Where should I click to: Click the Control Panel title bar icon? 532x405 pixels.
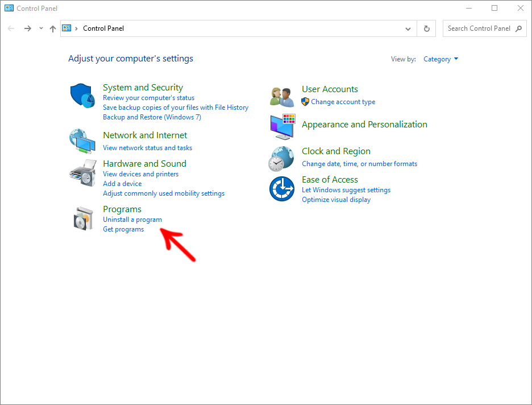9,8
